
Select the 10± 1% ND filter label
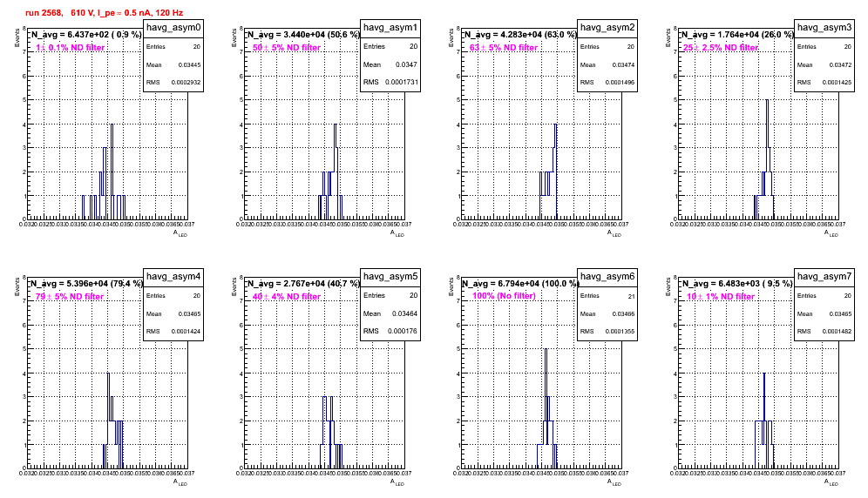(721, 297)
